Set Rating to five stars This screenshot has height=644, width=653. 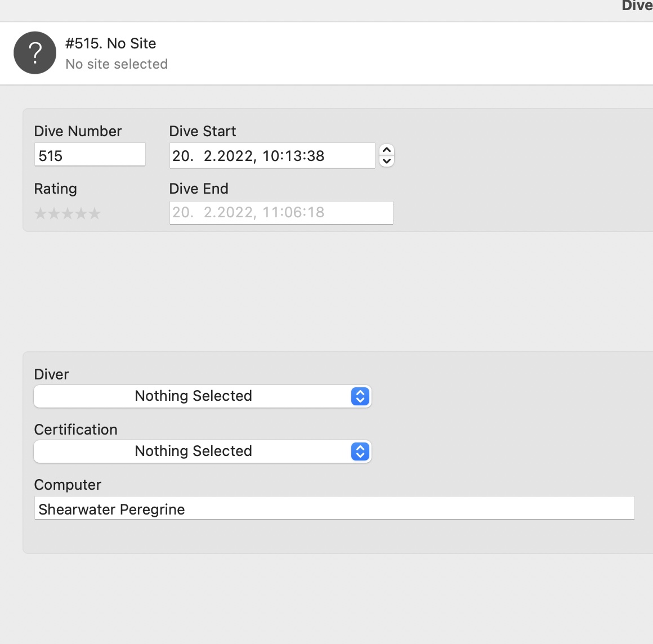click(x=95, y=214)
